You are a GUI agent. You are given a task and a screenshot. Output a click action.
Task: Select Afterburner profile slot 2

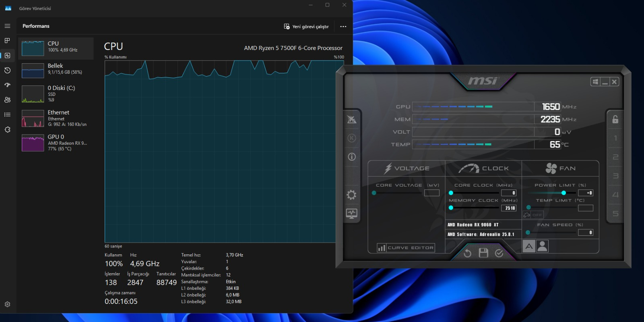[x=615, y=157]
